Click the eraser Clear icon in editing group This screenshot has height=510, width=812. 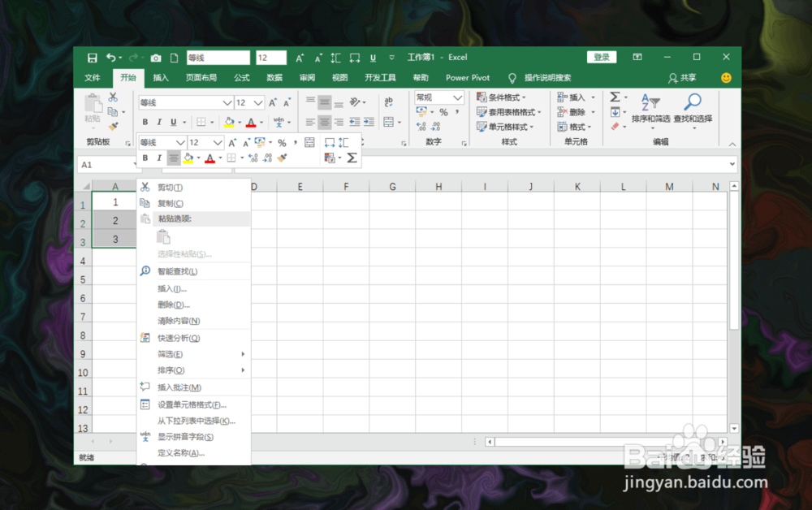tap(615, 127)
